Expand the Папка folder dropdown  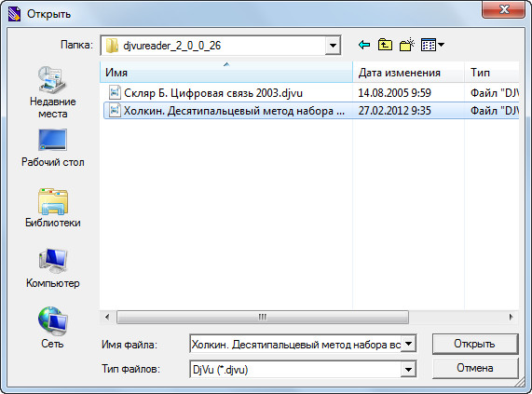click(333, 46)
